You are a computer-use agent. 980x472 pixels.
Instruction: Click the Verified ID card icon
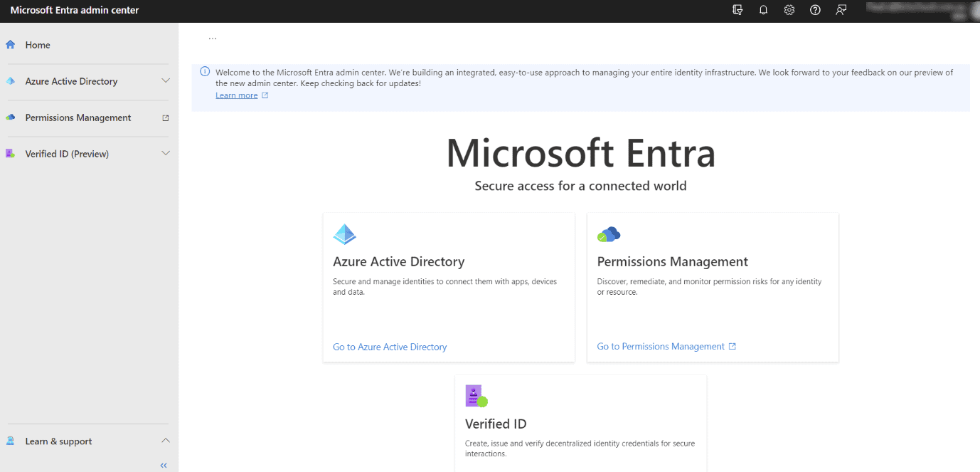click(475, 396)
